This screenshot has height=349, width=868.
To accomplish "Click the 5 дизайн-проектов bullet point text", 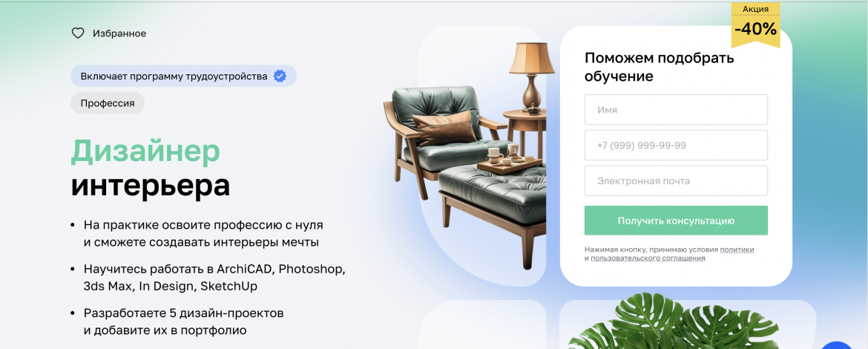I will pyautogui.click(x=184, y=322).
